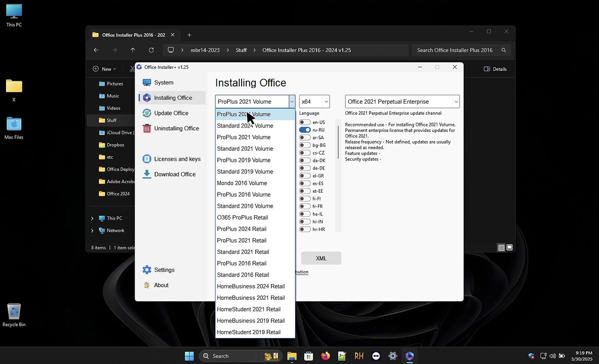Disable the ru-RU language toggle
Viewport: 599px width, 364px height.
tap(304, 130)
